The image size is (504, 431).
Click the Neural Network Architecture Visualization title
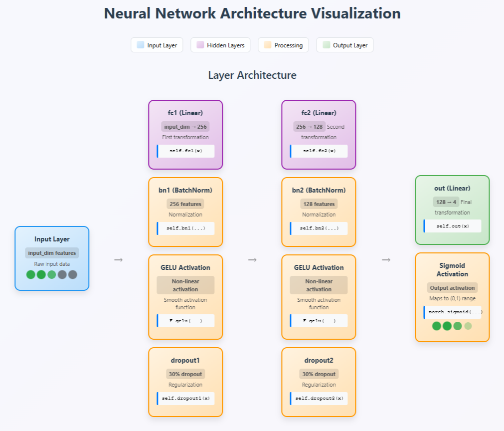(252, 13)
